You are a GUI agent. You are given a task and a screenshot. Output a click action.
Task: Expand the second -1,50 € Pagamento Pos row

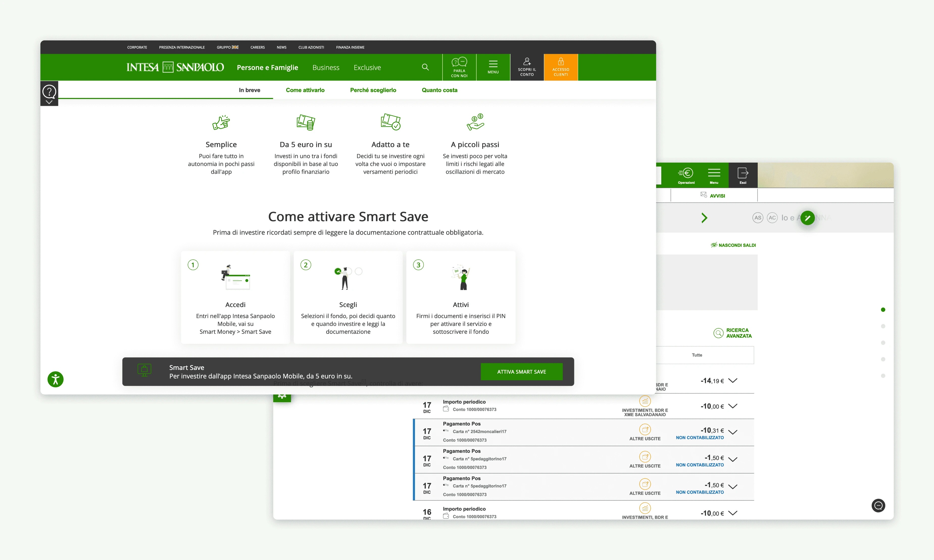[732, 487]
